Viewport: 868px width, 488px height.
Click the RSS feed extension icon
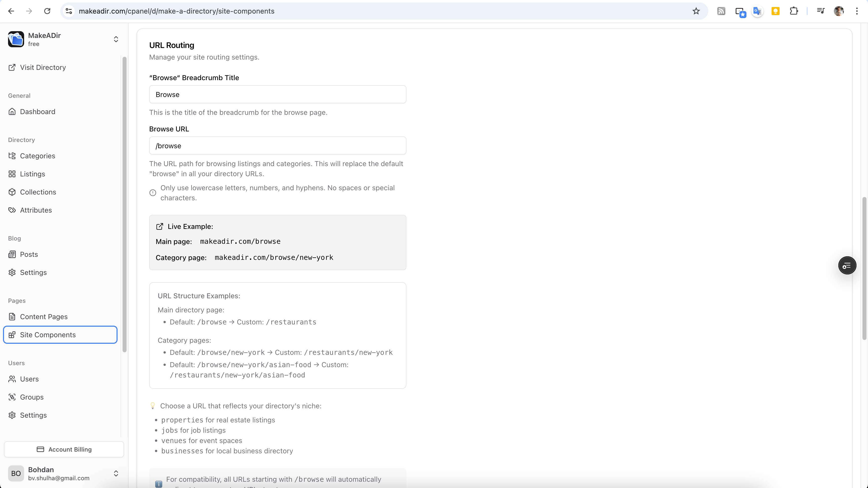[721, 11]
